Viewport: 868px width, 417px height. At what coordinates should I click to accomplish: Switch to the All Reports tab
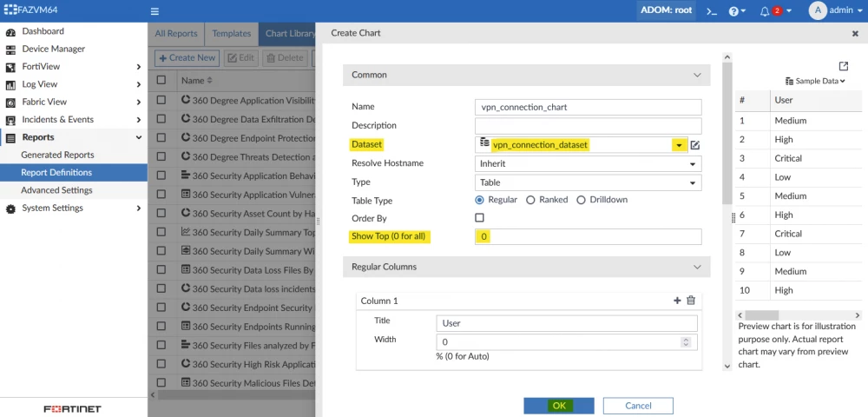point(176,34)
